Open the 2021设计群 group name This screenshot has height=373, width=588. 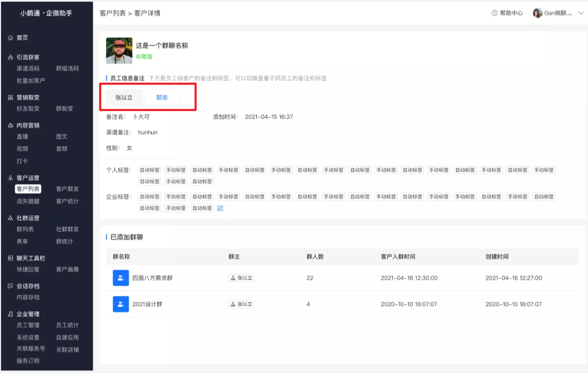pyautogui.click(x=148, y=304)
